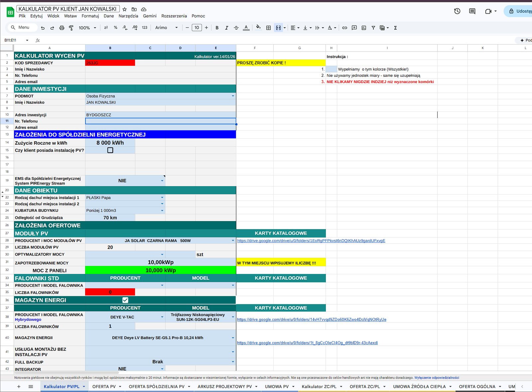Open the Rozszerzenia menu

[x=174, y=16]
